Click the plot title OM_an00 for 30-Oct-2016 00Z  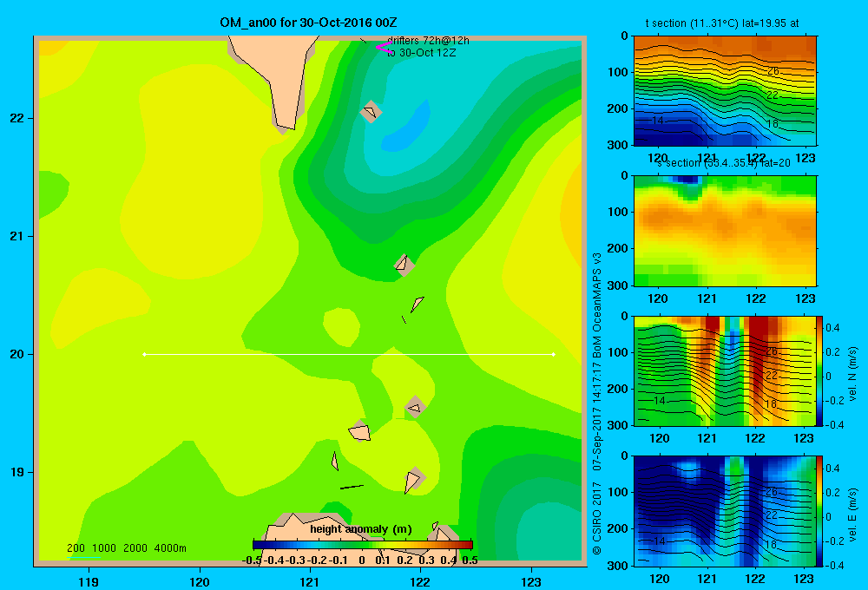click(x=308, y=23)
